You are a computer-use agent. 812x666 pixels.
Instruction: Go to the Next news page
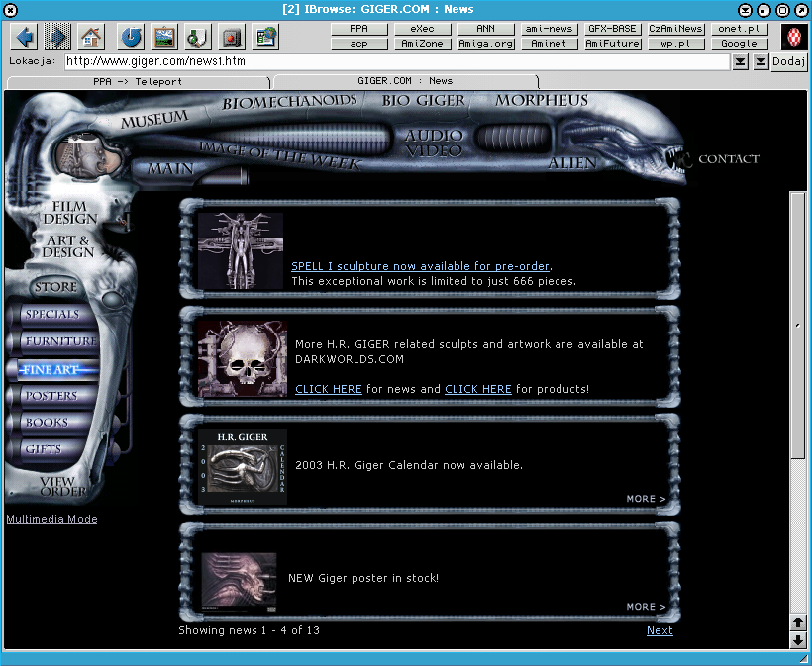660,630
